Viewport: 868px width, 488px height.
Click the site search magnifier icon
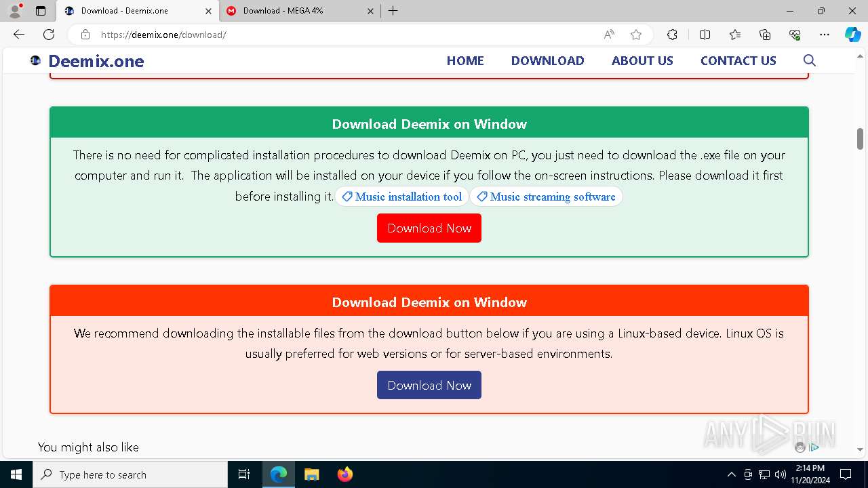click(809, 60)
